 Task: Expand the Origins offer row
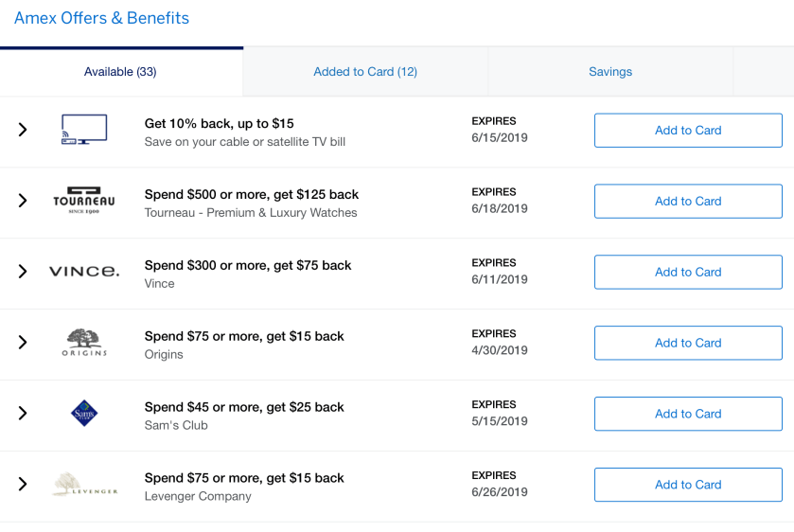pos(23,343)
